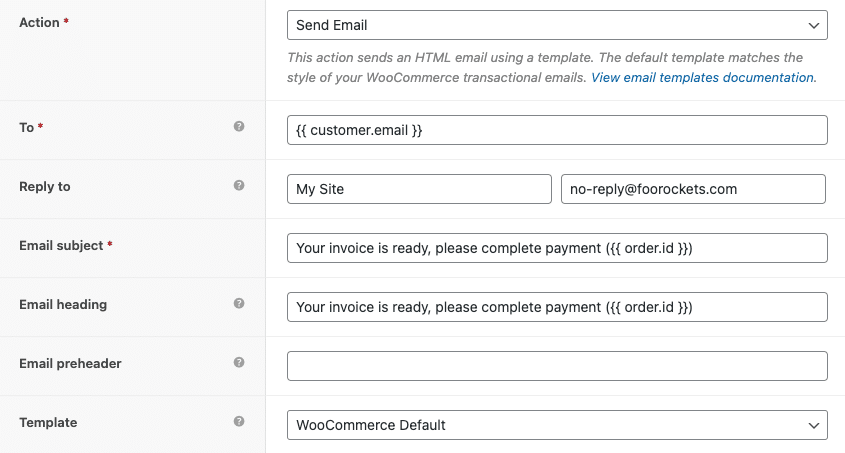Image resolution: width=845 pixels, height=453 pixels.
Task: Click the Action field label
Action: coord(39,23)
